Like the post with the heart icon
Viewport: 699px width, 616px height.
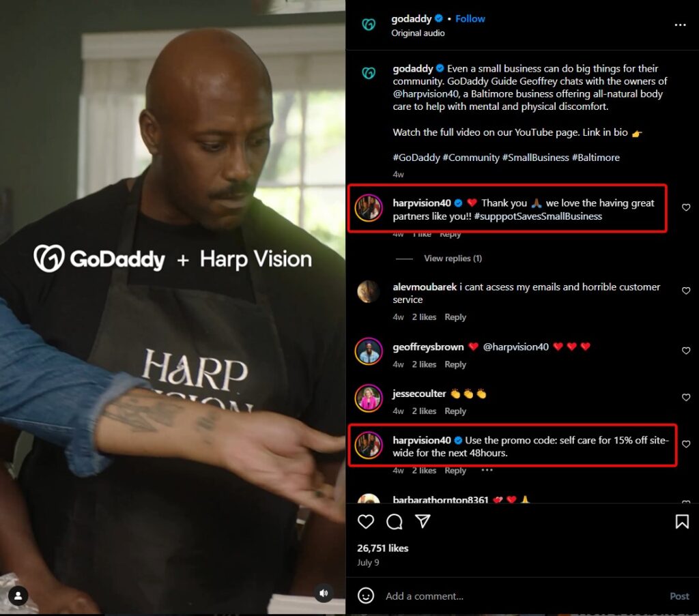[366, 521]
